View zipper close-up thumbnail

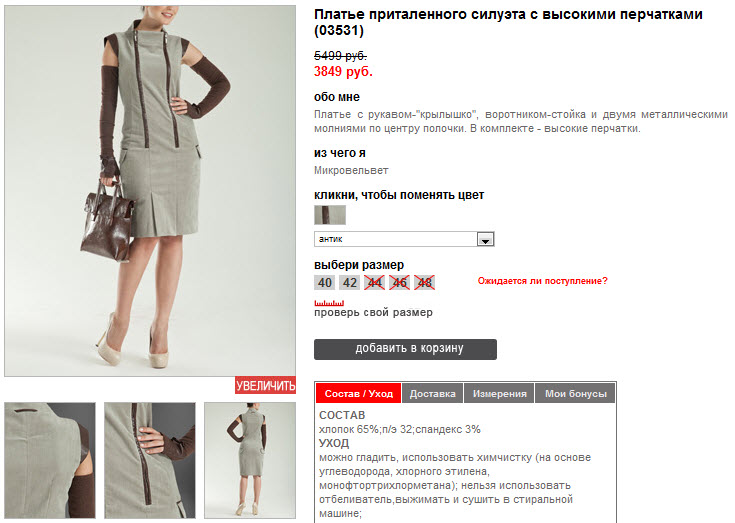point(150,460)
